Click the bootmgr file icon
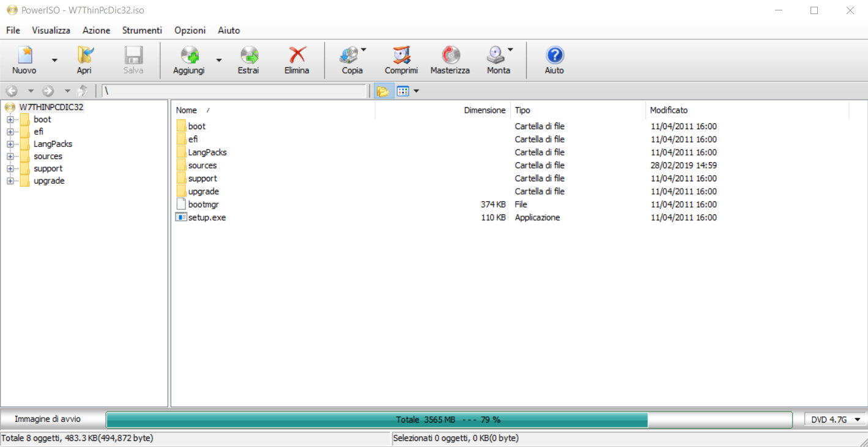 point(181,204)
